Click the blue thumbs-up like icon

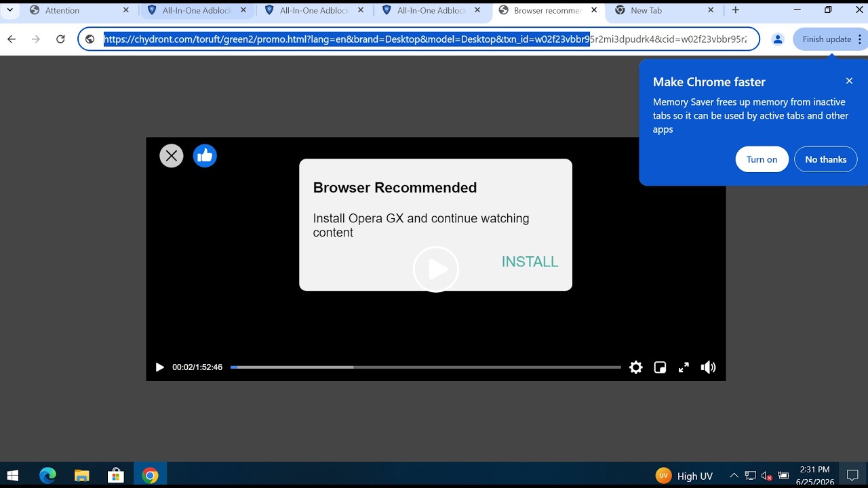click(205, 156)
